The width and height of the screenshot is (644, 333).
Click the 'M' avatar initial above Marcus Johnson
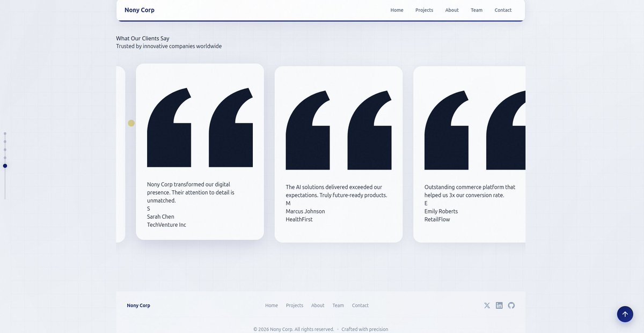[288, 203]
